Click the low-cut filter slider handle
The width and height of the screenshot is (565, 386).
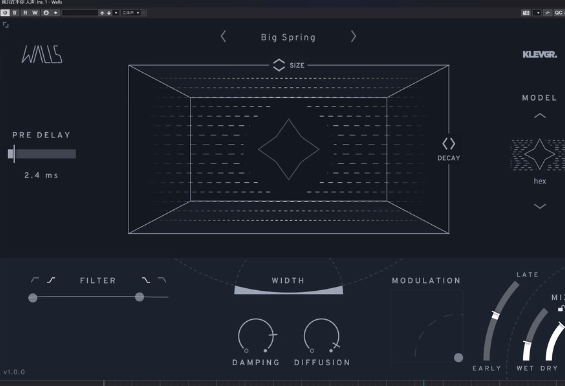(33, 297)
